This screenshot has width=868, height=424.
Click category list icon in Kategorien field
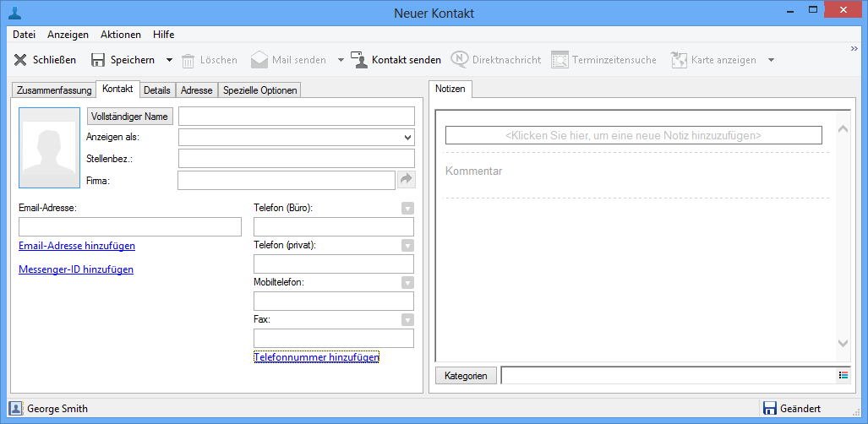(843, 375)
